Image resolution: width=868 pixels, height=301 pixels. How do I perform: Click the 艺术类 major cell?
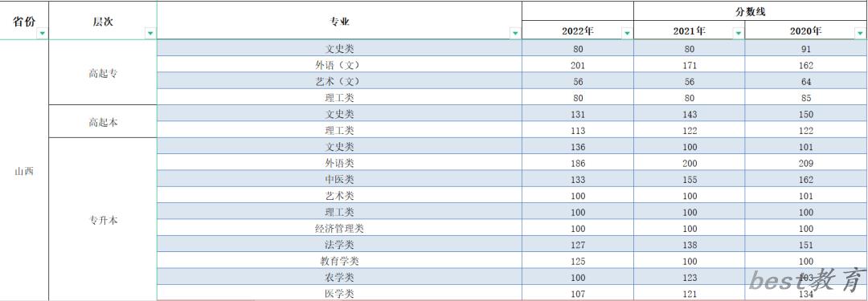pos(339,196)
